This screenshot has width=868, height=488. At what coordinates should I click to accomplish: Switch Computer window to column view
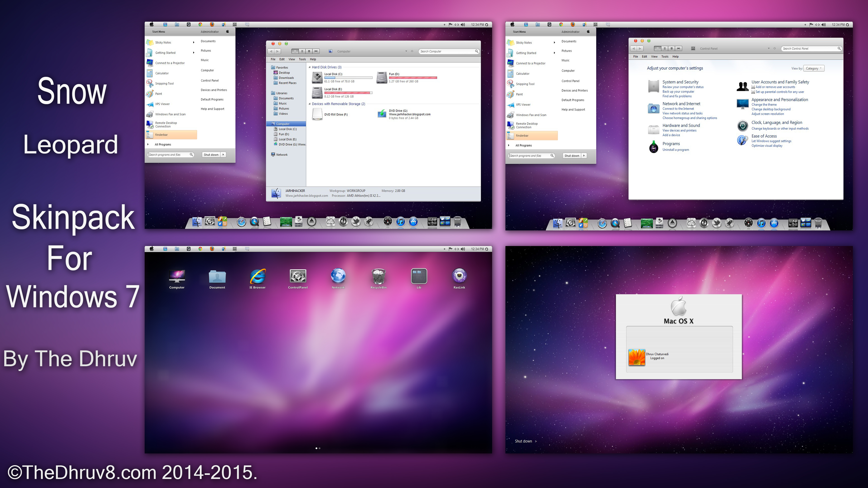(x=309, y=51)
